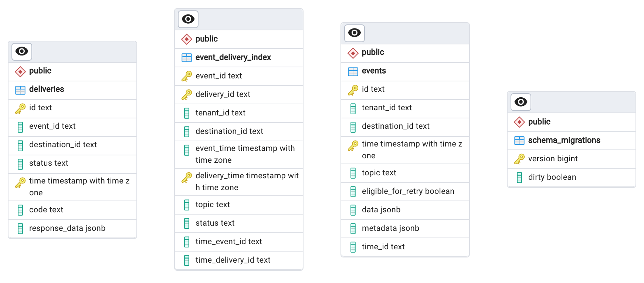Select the status text row in deliveries
The height and width of the screenshot is (283, 644).
[49, 163]
